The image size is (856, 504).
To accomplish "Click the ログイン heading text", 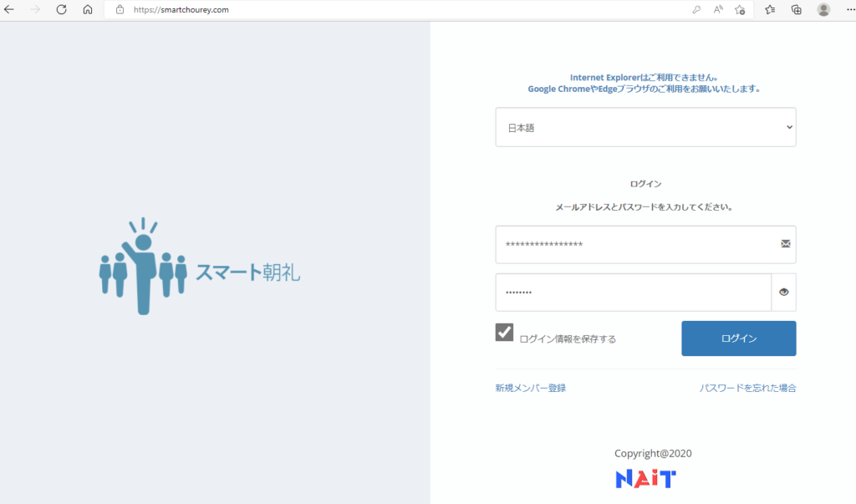I will (646, 184).
